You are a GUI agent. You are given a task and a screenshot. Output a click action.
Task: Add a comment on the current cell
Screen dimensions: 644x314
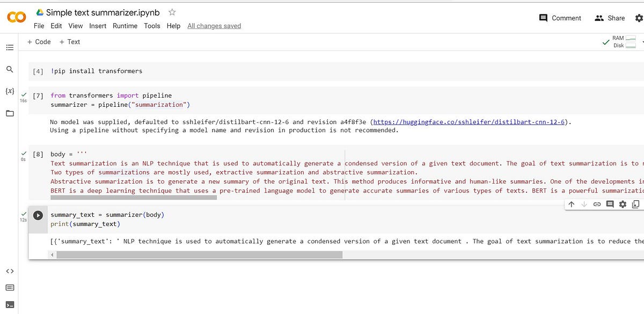pyautogui.click(x=610, y=204)
